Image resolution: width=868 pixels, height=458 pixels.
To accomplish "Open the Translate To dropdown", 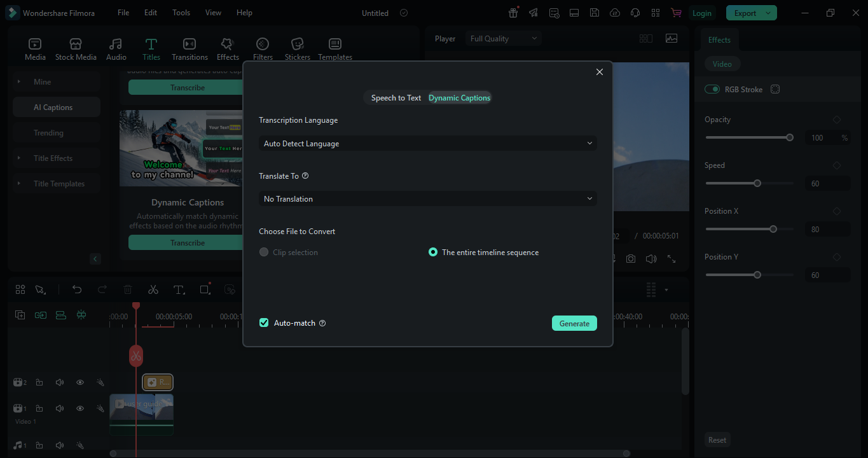I will pos(428,199).
